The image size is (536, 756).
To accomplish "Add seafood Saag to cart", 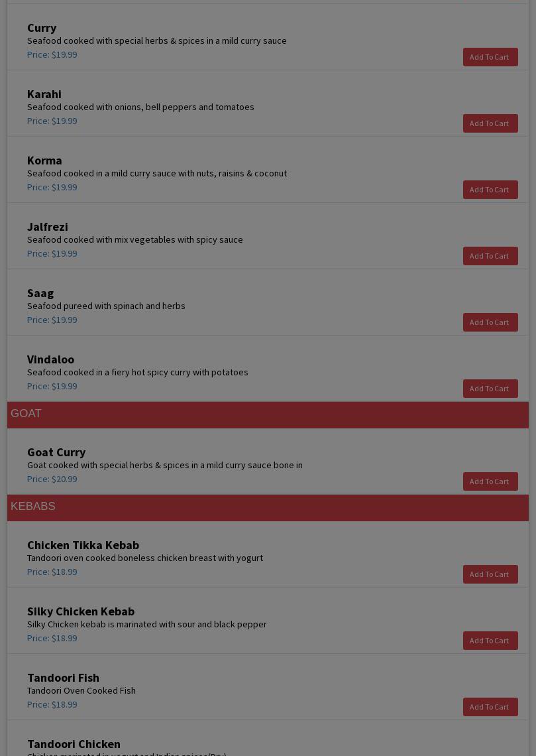I will (x=490, y=322).
